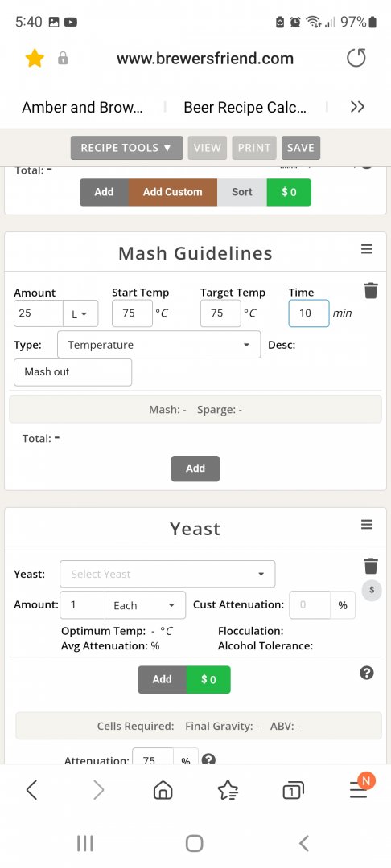Open the yeast amount Each unit dropdown
The image size is (391, 868).
(x=145, y=605)
